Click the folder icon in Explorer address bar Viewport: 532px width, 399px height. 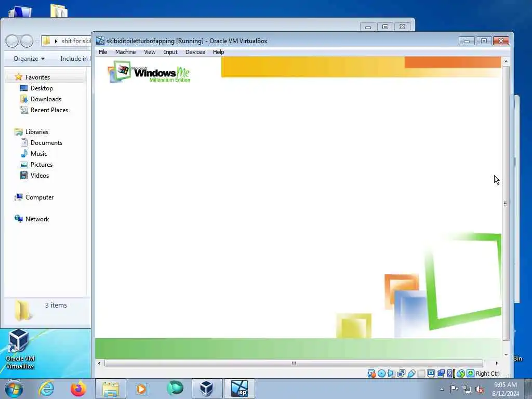point(47,41)
